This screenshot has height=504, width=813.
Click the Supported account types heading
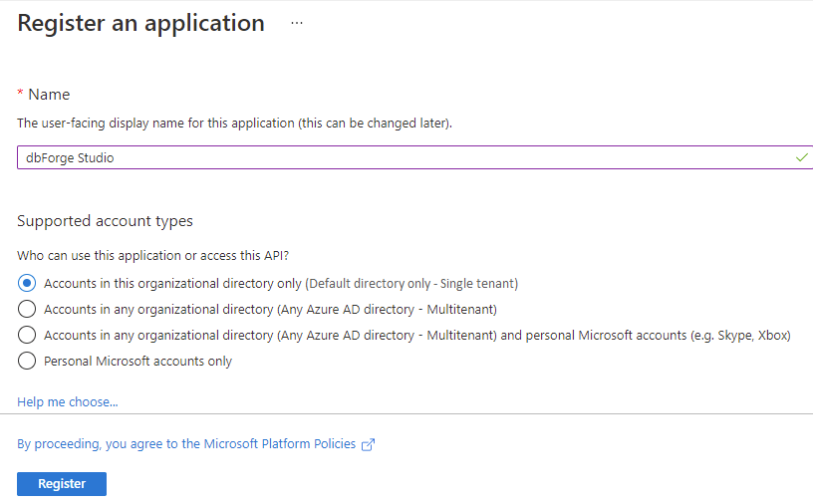105,221
